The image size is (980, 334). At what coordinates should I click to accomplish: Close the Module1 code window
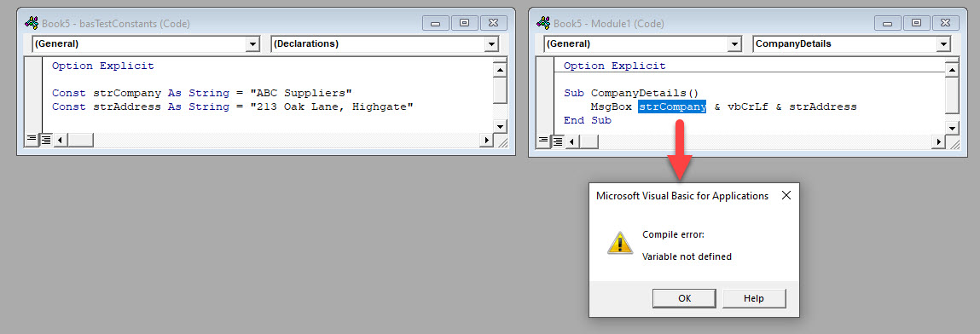945,23
